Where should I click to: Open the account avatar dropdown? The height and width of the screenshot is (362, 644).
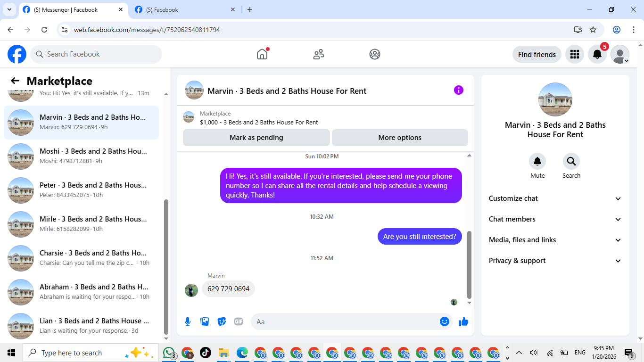click(x=620, y=54)
